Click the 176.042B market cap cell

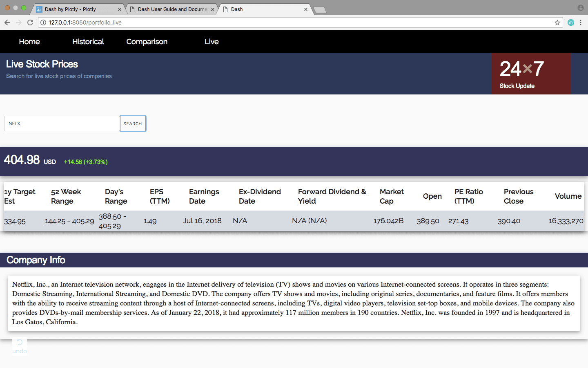click(388, 221)
